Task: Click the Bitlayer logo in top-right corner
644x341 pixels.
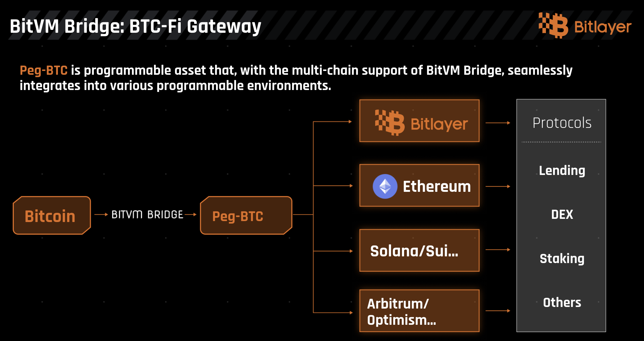Action: coord(585,26)
